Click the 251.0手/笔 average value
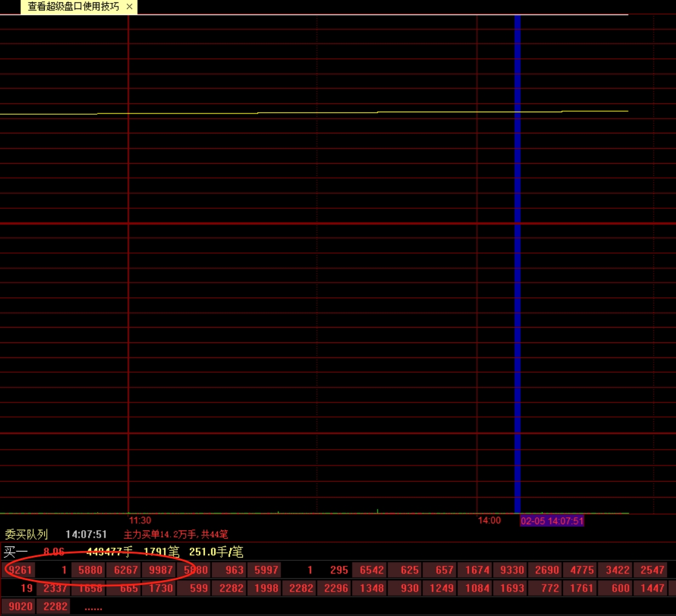676x616 pixels. pos(216,552)
